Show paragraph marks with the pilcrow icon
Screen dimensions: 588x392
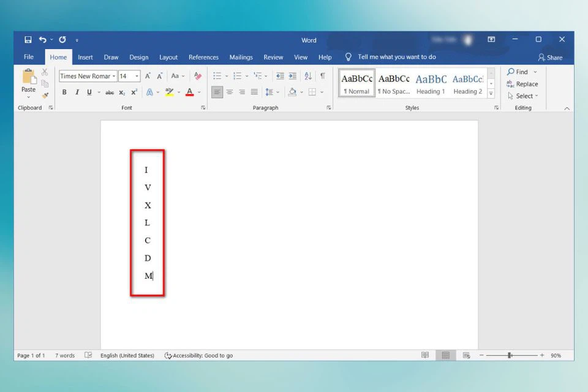tap(323, 75)
